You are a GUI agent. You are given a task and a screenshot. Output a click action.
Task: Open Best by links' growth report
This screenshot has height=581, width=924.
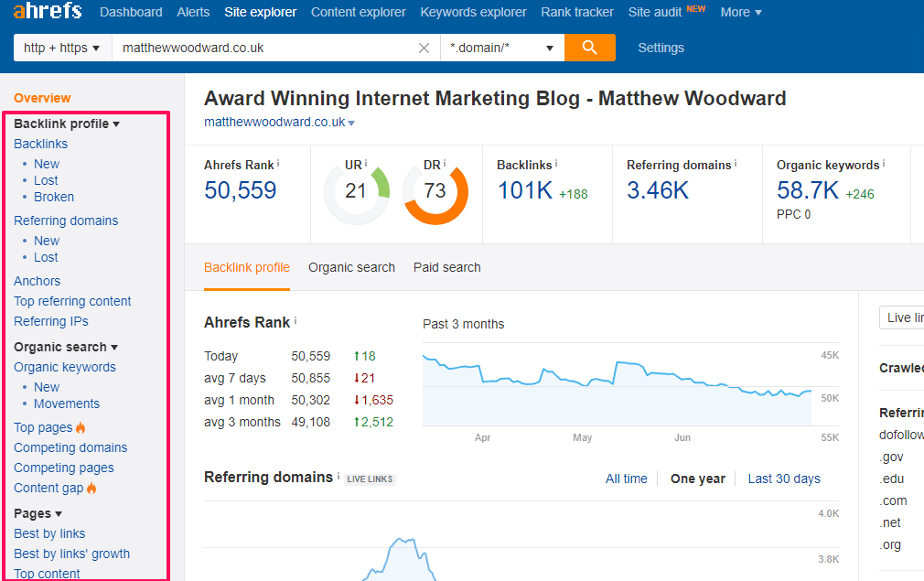(x=72, y=554)
